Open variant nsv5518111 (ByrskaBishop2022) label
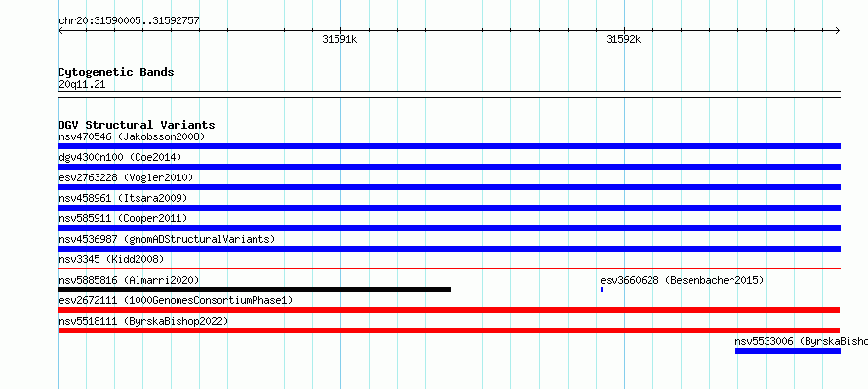The width and height of the screenshot is (868, 389). click(143, 321)
